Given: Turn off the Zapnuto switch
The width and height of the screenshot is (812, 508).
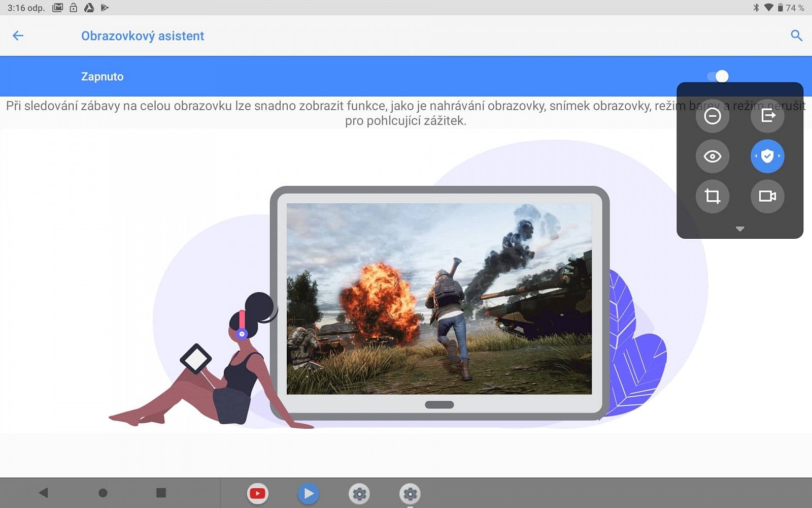Looking at the screenshot, I should pyautogui.click(x=718, y=76).
